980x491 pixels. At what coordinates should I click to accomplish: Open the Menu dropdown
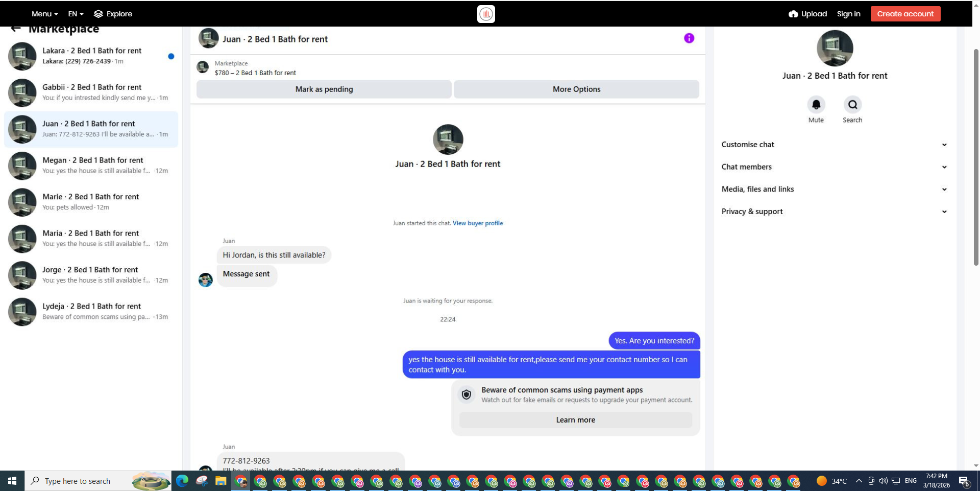pos(44,14)
